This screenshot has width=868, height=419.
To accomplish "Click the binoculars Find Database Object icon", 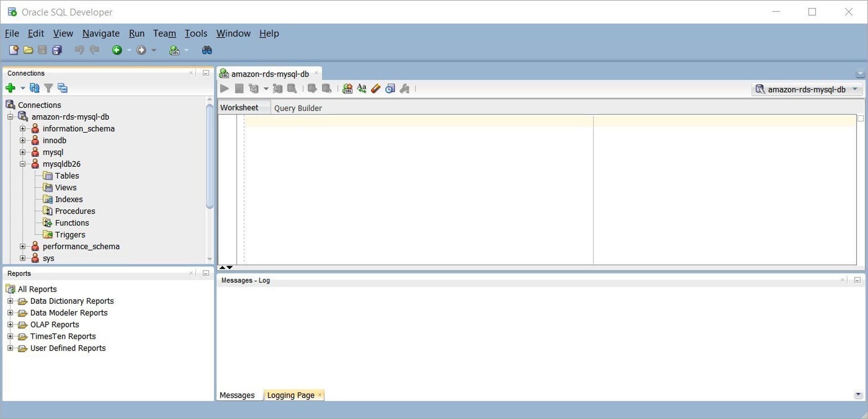I will tap(207, 50).
